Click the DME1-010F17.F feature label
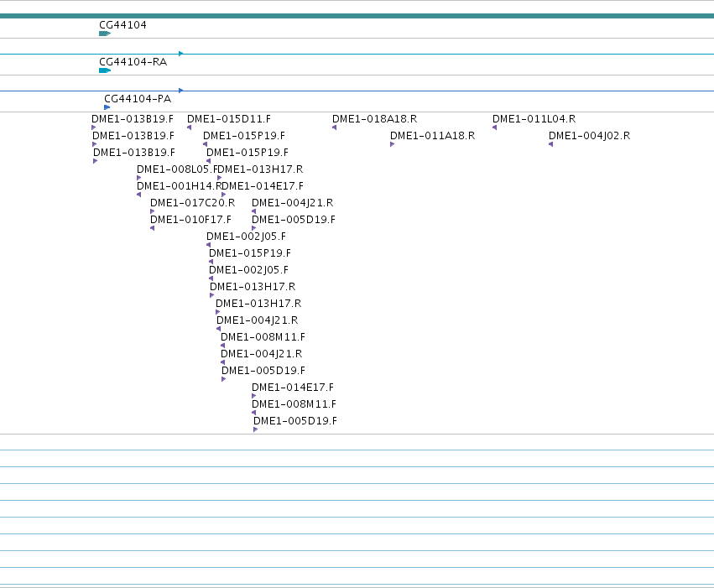The width and height of the screenshot is (714, 588). pyautogui.click(x=190, y=220)
